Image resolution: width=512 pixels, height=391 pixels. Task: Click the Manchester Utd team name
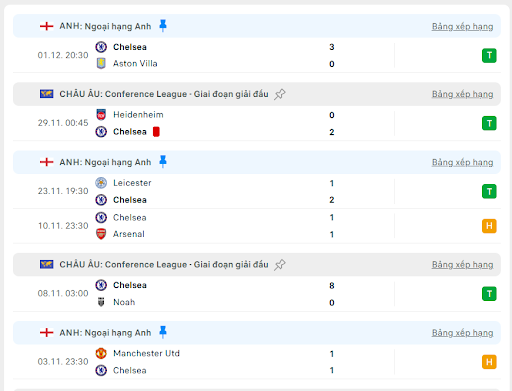click(146, 353)
